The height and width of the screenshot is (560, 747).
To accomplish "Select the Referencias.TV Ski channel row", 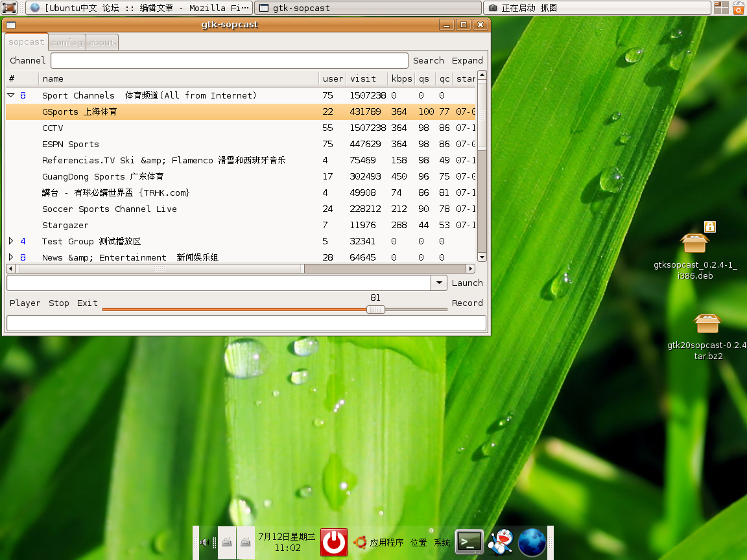I will [241, 160].
